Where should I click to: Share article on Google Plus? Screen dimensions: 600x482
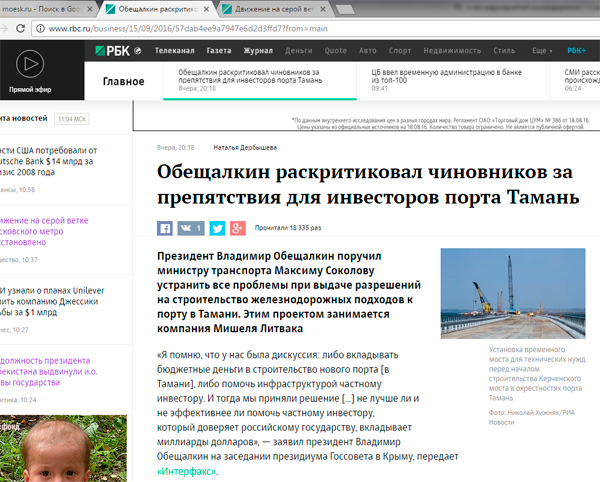pyautogui.click(x=237, y=228)
